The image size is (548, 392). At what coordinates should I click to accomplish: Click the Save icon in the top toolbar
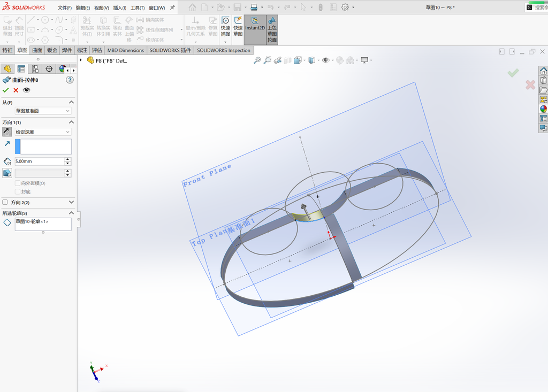238,7
